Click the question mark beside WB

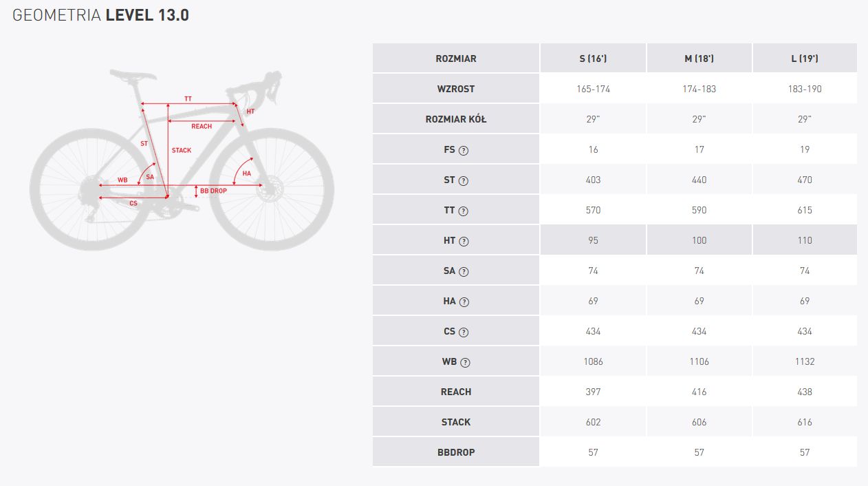(x=464, y=362)
